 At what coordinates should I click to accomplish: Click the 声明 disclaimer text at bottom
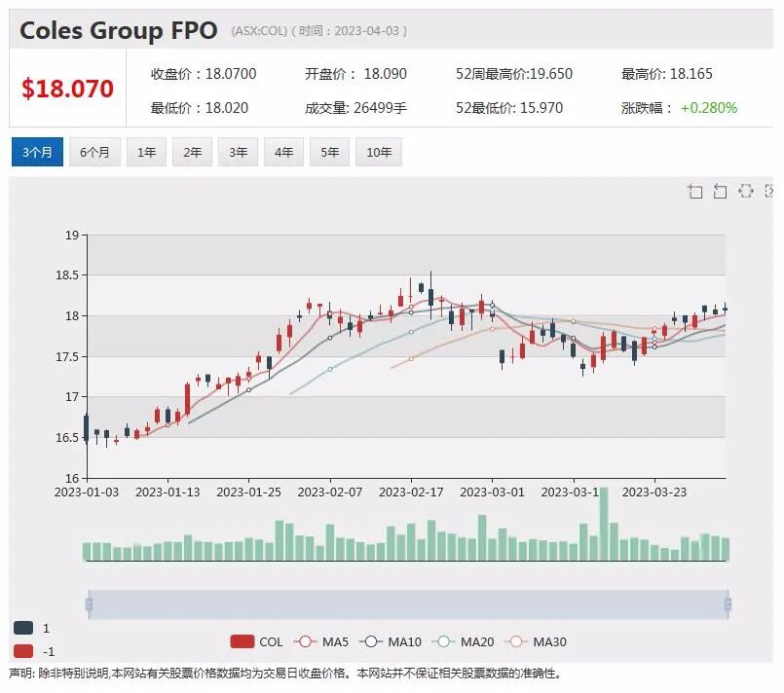285,674
